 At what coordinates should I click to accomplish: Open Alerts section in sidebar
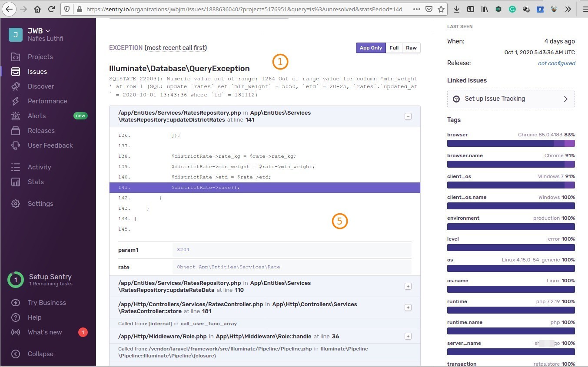[x=37, y=116]
